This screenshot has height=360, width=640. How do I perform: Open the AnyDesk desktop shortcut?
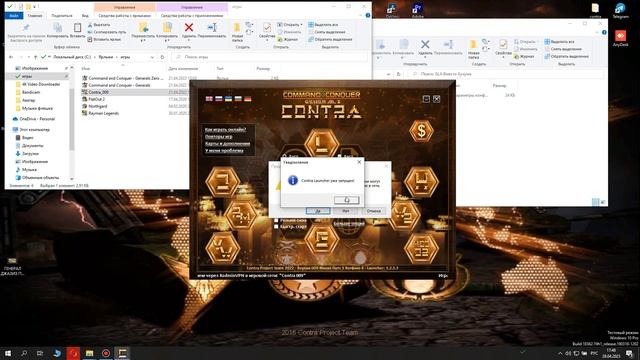click(620, 38)
